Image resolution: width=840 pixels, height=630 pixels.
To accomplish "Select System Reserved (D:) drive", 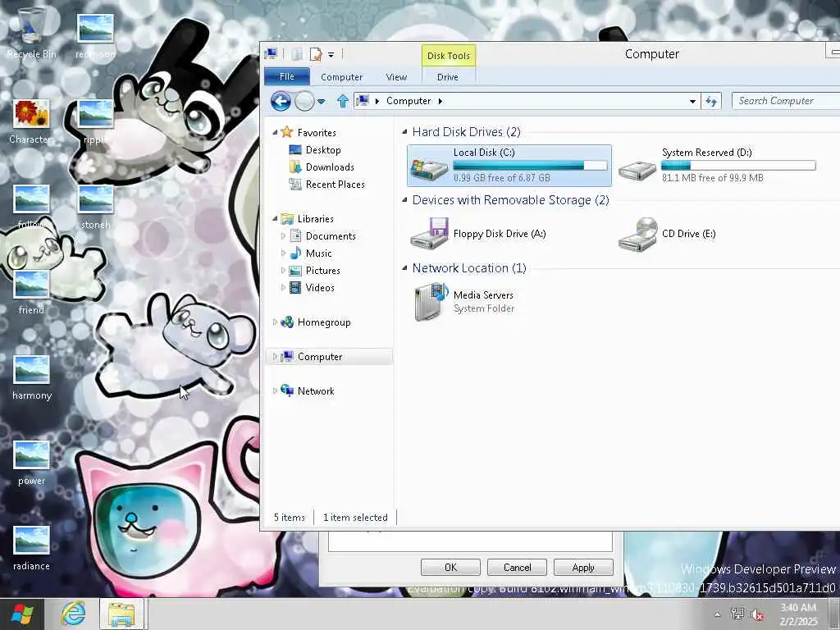I will point(717,165).
